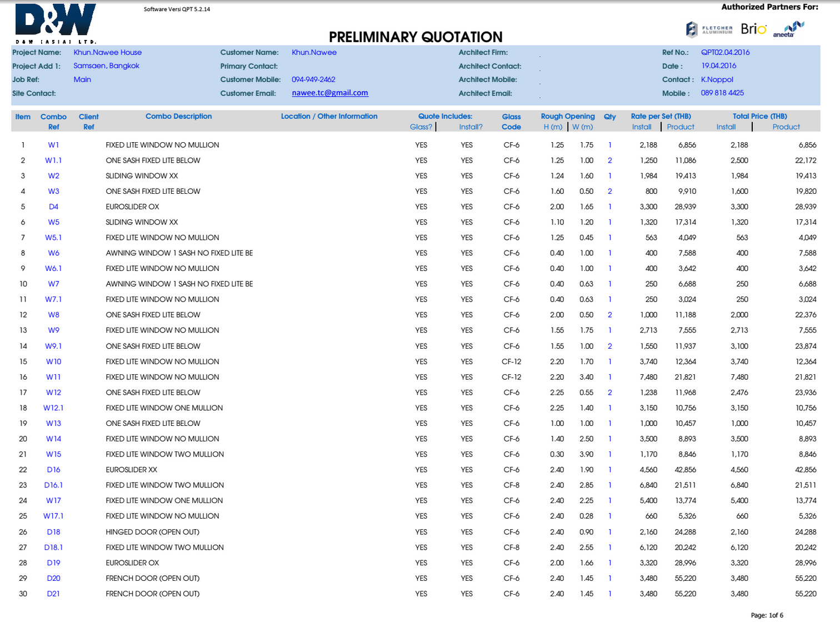Select combo reference W10
Screen dimensions: 840x628
click(53, 361)
